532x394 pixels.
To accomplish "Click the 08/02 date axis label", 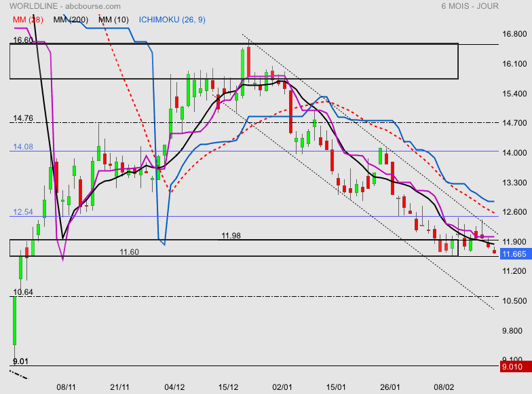I will 444,387.
